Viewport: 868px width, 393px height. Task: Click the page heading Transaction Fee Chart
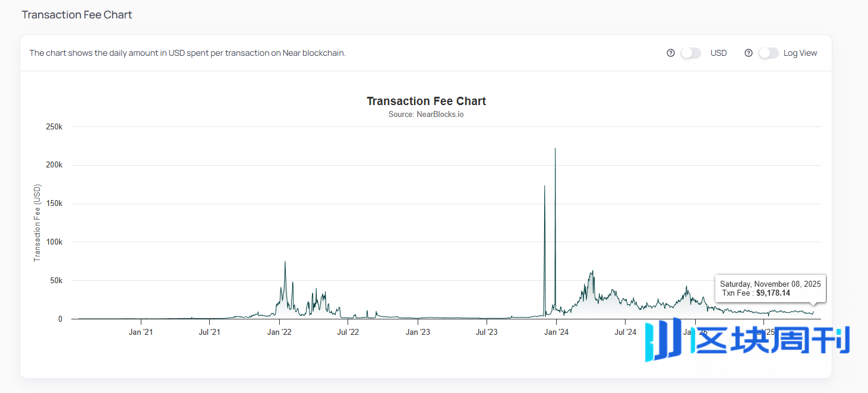coord(76,14)
